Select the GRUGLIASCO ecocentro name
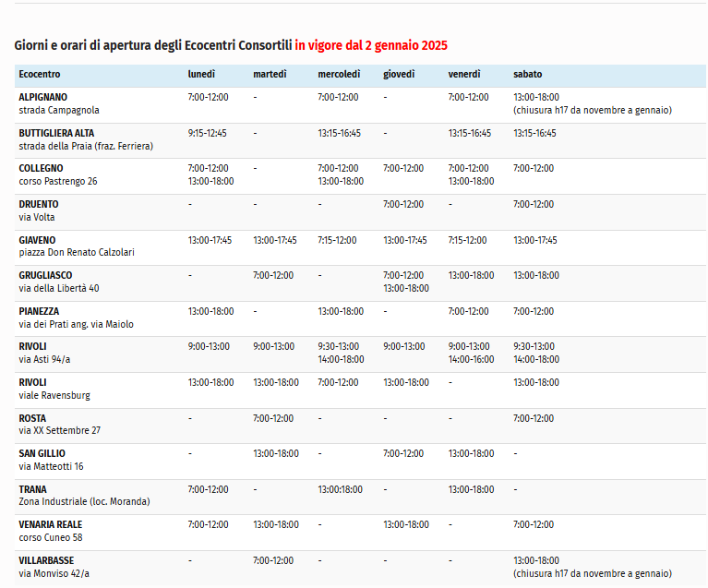 [x=45, y=275]
